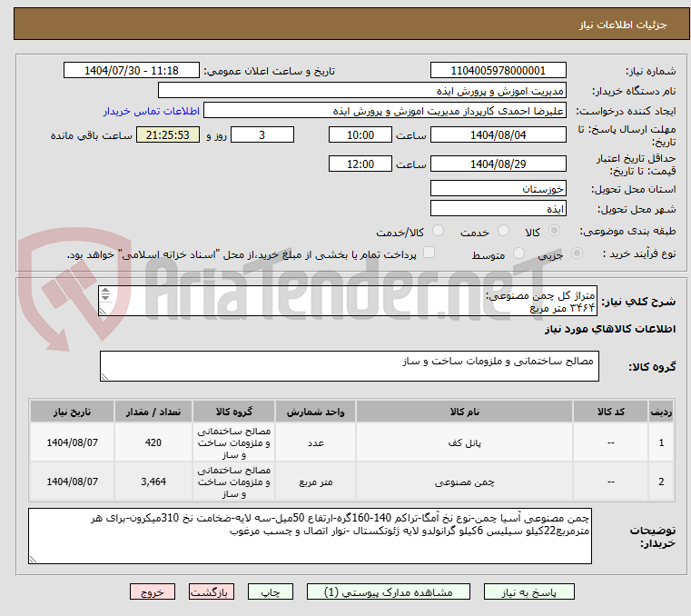Click the ردیف column header
Screen dimensions: 691x616
[x=661, y=412]
